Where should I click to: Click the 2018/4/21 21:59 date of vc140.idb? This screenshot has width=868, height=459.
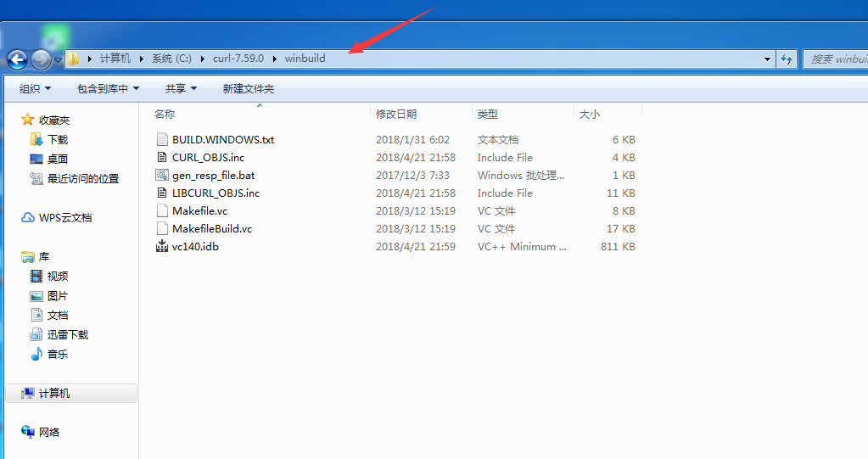416,246
